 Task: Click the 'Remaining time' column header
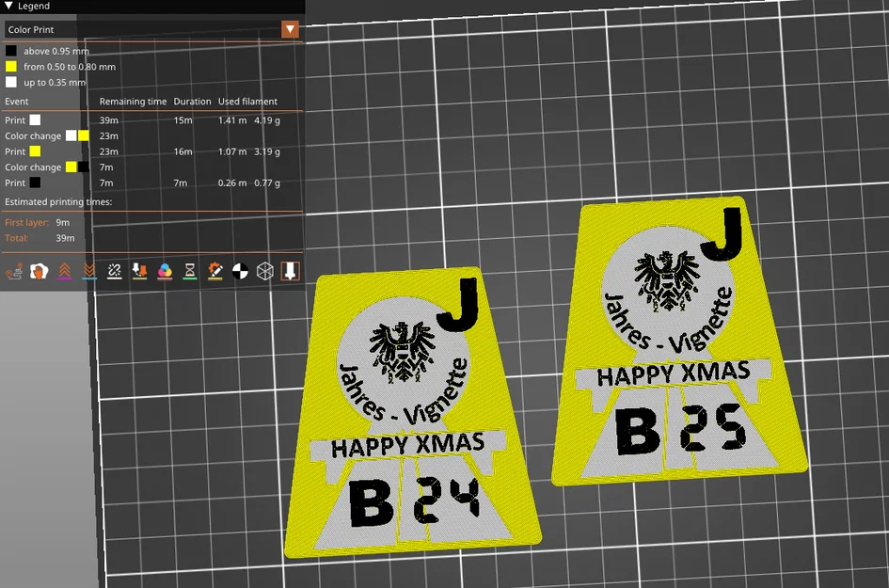point(134,102)
